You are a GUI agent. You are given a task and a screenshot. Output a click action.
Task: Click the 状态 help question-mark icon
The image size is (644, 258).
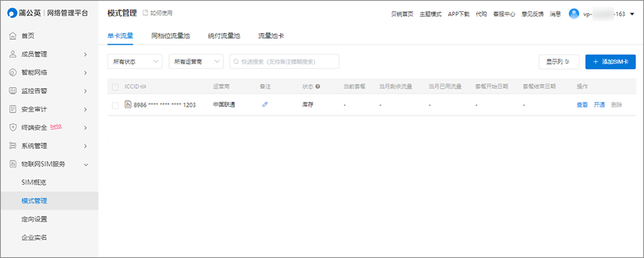coord(318,87)
